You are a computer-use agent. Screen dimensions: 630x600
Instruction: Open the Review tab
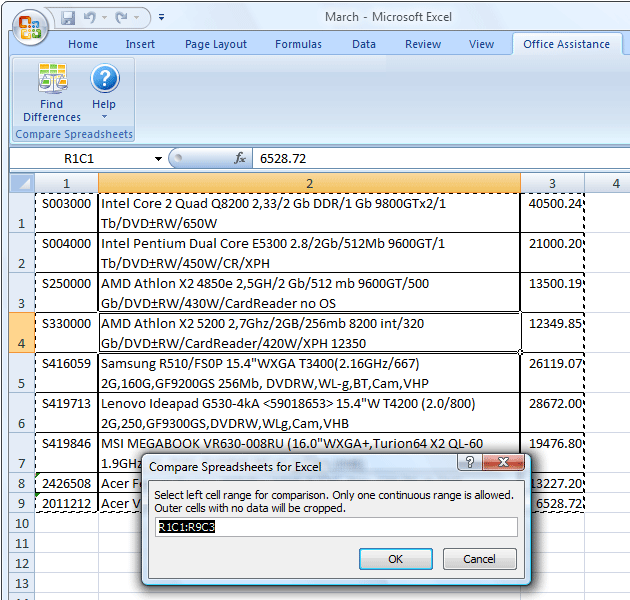(423, 44)
